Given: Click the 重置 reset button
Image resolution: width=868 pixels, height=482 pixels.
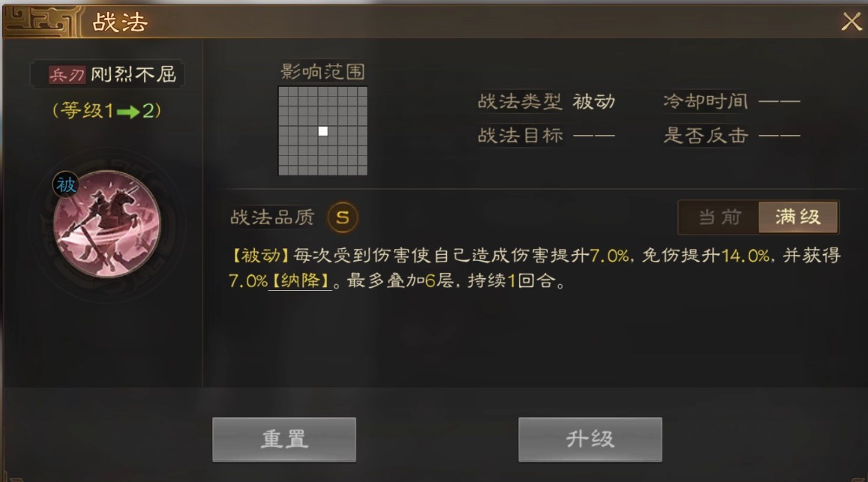Looking at the screenshot, I should [284, 439].
